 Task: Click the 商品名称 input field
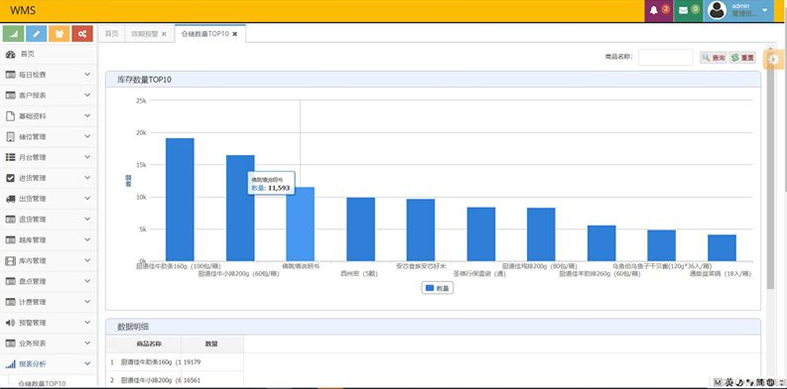coord(665,57)
